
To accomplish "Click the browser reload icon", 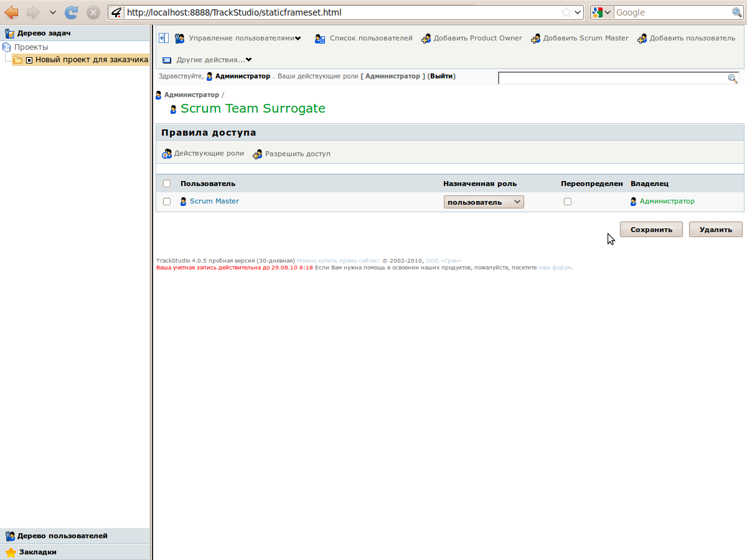I will [x=72, y=12].
